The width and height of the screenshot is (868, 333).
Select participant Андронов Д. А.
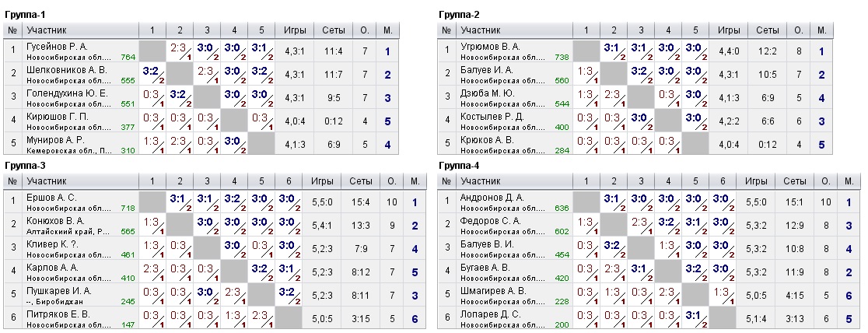(x=492, y=198)
